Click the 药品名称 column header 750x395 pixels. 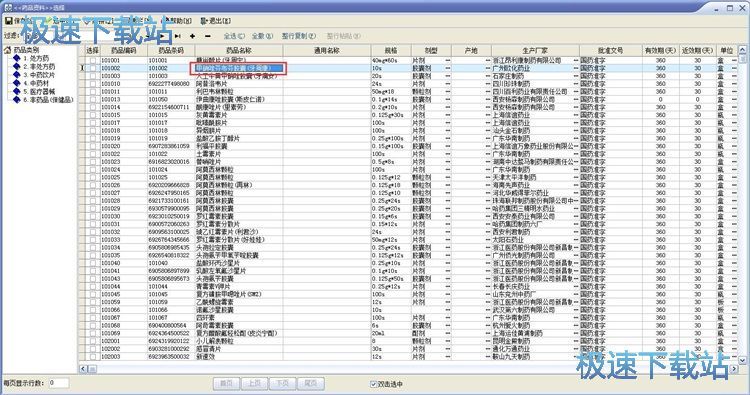coord(239,50)
